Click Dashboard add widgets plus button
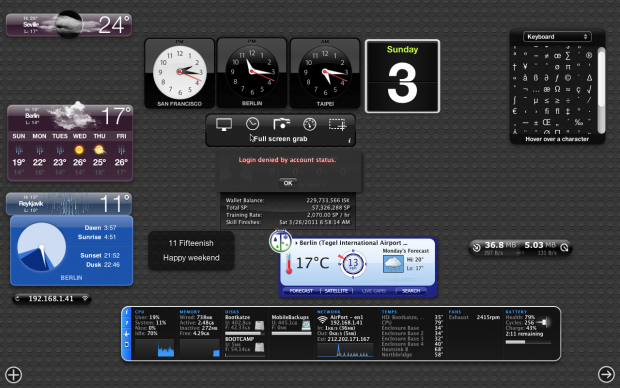 [13, 375]
